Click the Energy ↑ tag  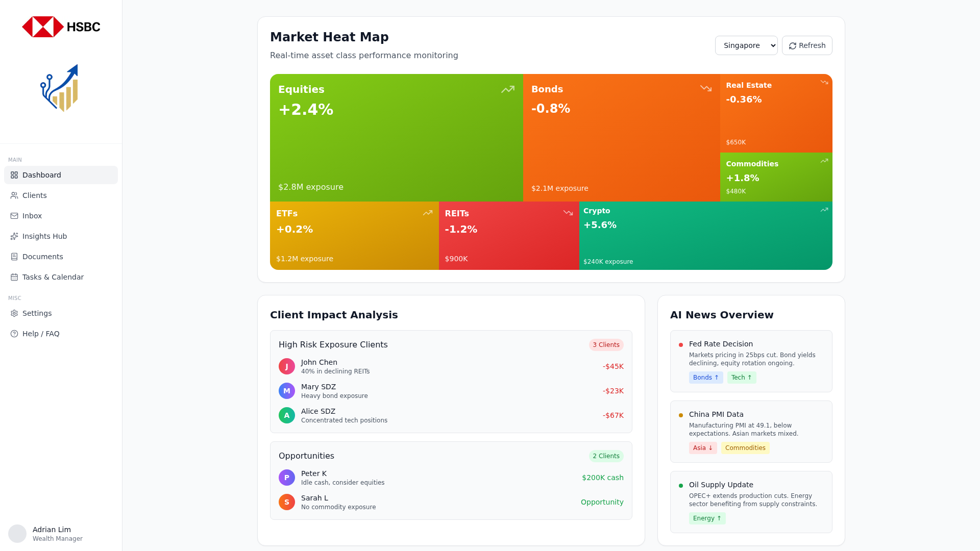tap(707, 518)
